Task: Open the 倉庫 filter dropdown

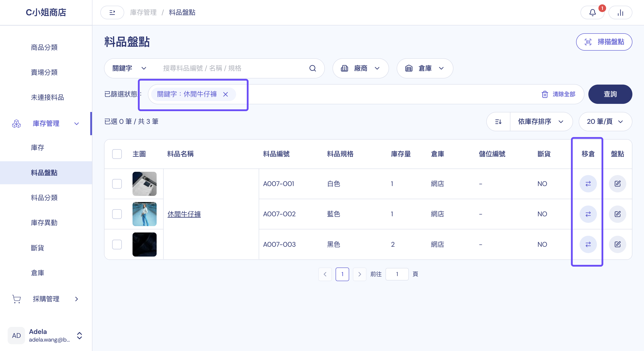Action: tap(425, 68)
